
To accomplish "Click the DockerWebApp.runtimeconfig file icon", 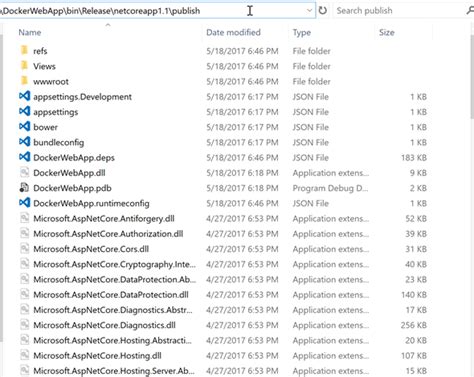I will tap(25, 203).
